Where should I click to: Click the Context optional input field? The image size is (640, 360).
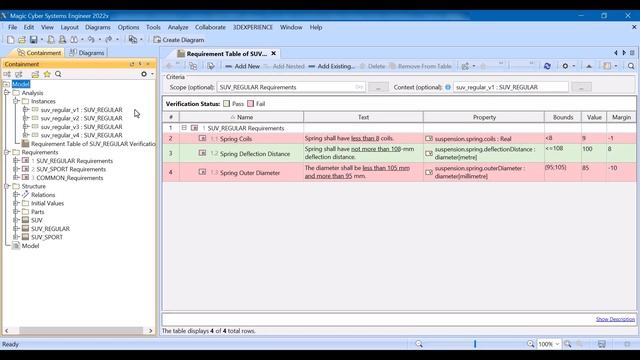pyautogui.click(x=511, y=87)
